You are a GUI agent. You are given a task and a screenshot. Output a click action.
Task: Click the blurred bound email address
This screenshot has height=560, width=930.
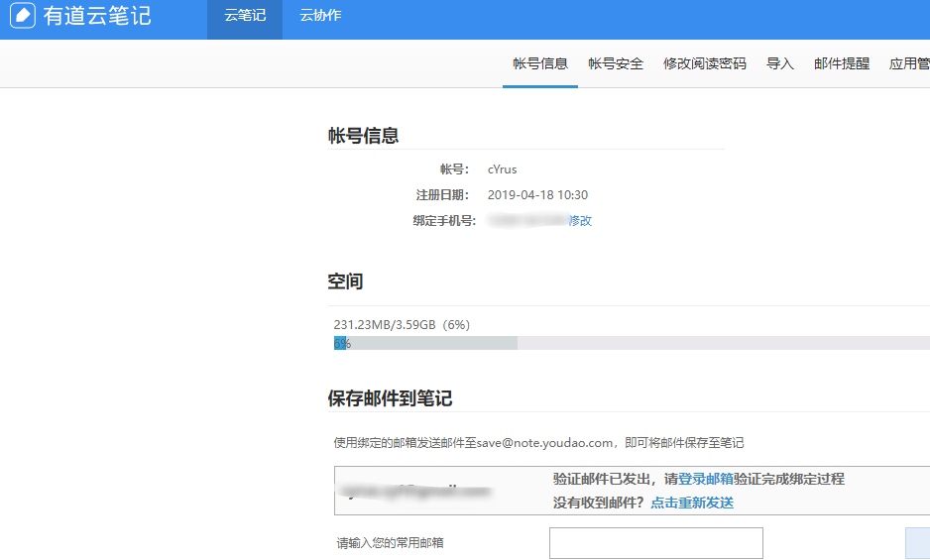[x=415, y=491]
